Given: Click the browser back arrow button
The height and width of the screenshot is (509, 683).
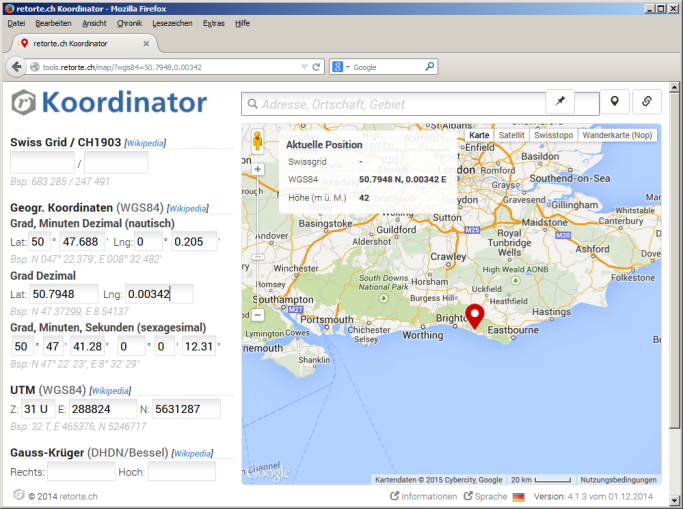Looking at the screenshot, I should pos(17,67).
